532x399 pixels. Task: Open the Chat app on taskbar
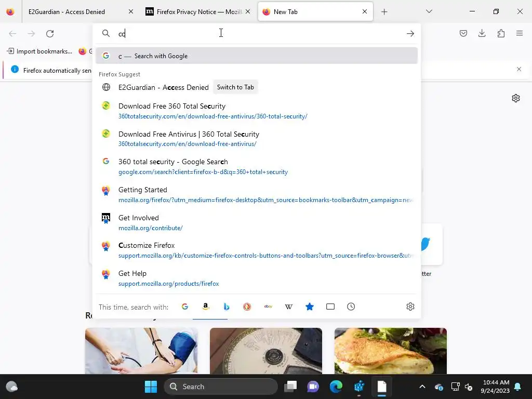pyautogui.click(x=313, y=387)
